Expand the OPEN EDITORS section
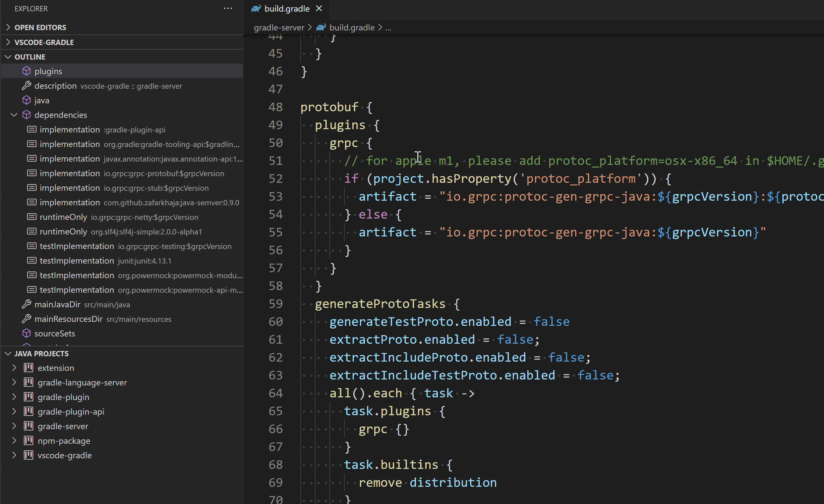 point(8,27)
